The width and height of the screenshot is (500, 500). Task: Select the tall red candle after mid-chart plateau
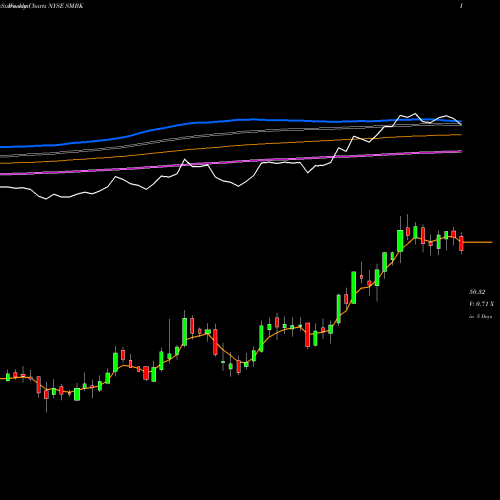tap(308, 335)
